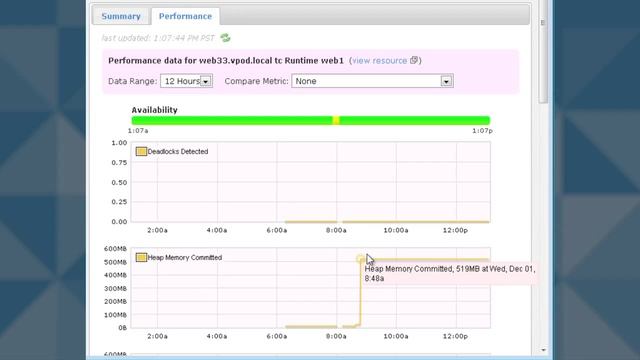Click the Availability label
Image resolution: width=640 pixels, height=360 pixels.
point(154,110)
